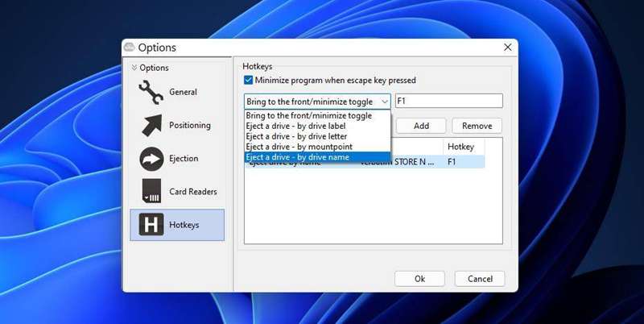Close the Options dialog

[x=508, y=48]
